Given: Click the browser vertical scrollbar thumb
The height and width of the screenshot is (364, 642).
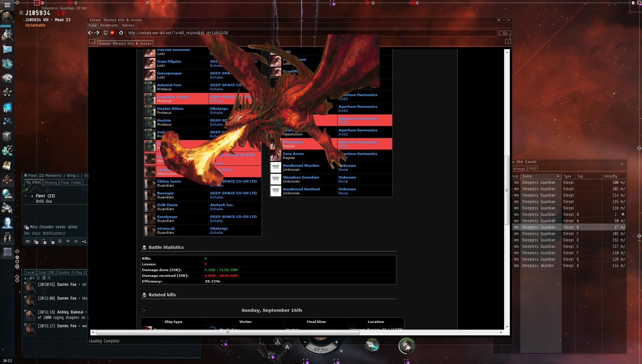Looking at the screenshot, I should click(507, 190).
